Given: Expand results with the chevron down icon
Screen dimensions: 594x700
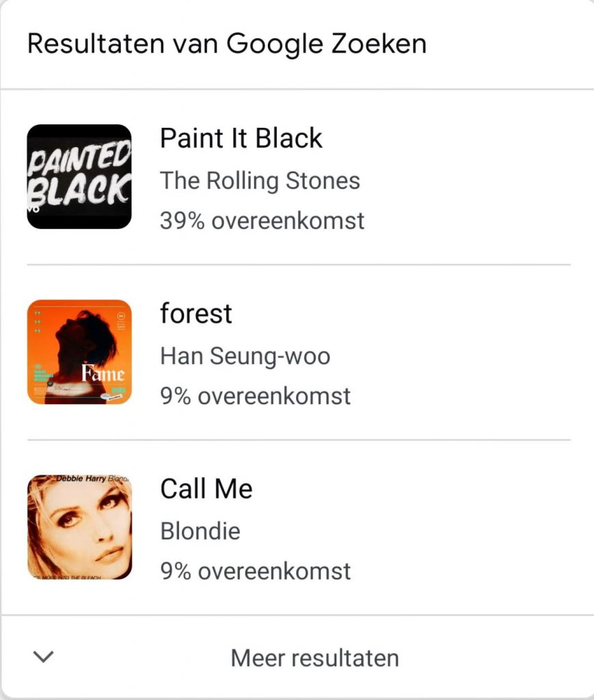Looking at the screenshot, I should (x=44, y=657).
